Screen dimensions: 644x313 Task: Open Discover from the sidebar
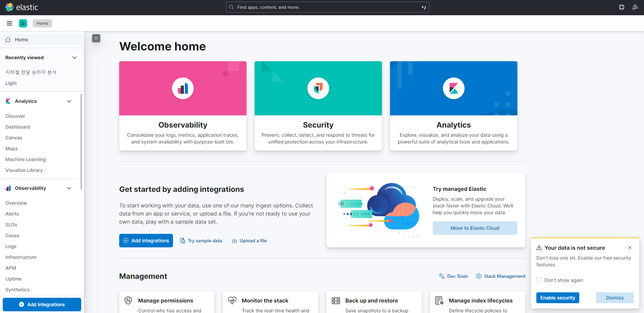tap(15, 116)
